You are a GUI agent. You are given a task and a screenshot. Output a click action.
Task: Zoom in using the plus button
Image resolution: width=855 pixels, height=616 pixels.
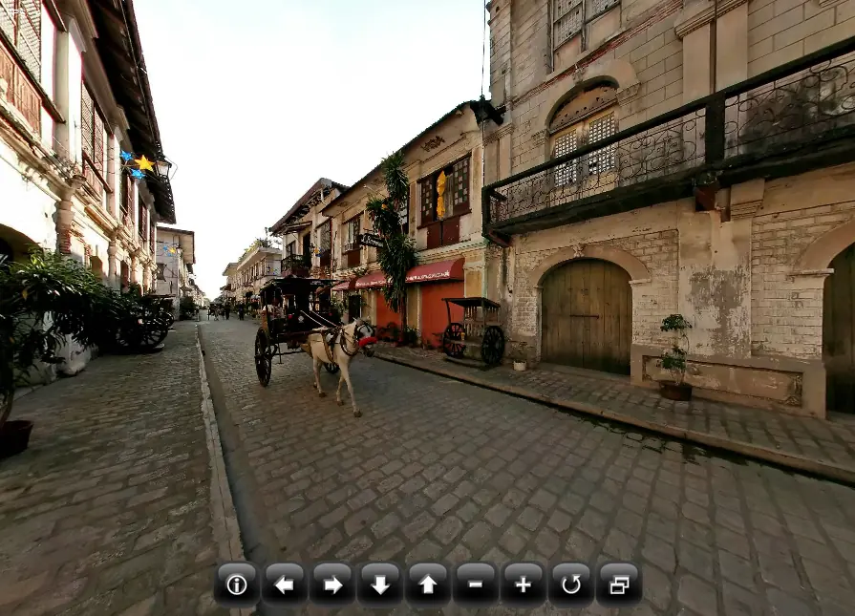(523, 584)
